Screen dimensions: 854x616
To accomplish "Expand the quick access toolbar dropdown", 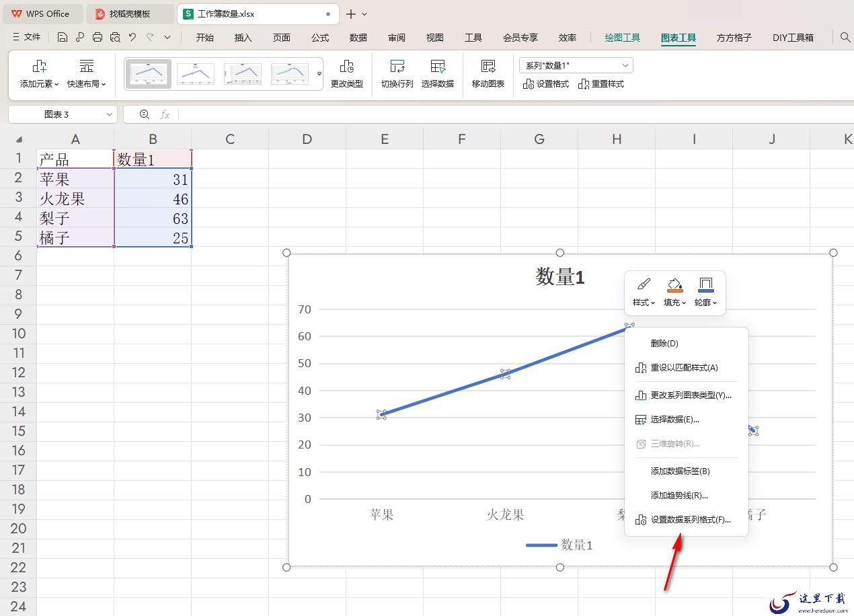I will click(167, 37).
